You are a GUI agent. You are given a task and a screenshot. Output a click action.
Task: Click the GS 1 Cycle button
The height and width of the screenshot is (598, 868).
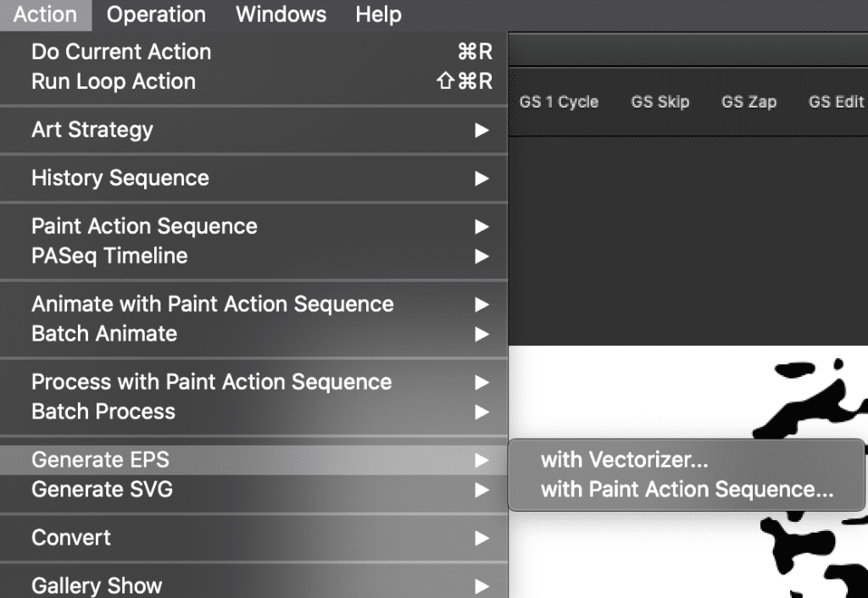[559, 102]
